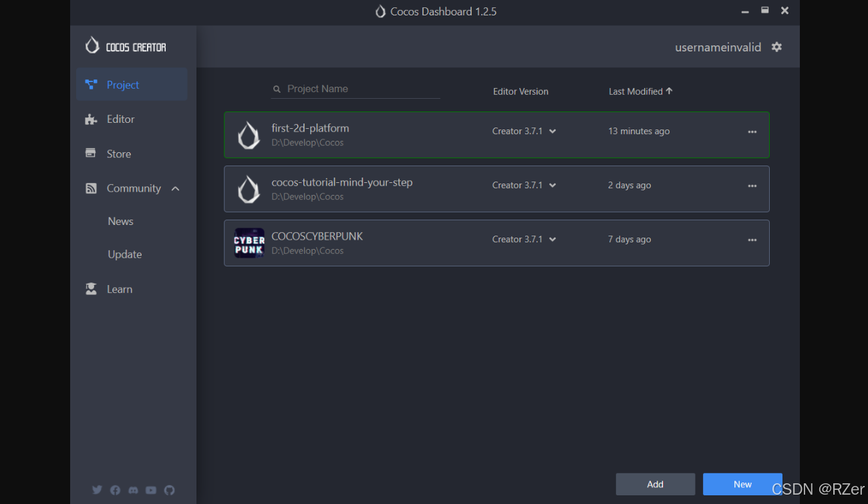Click the Store icon
The image size is (868, 504).
(x=91, y=153)
